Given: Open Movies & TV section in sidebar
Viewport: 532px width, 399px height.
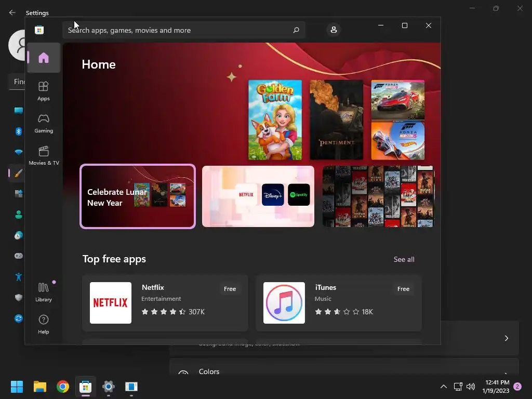Looking at the screenshot, I should [x=44, y=155].
